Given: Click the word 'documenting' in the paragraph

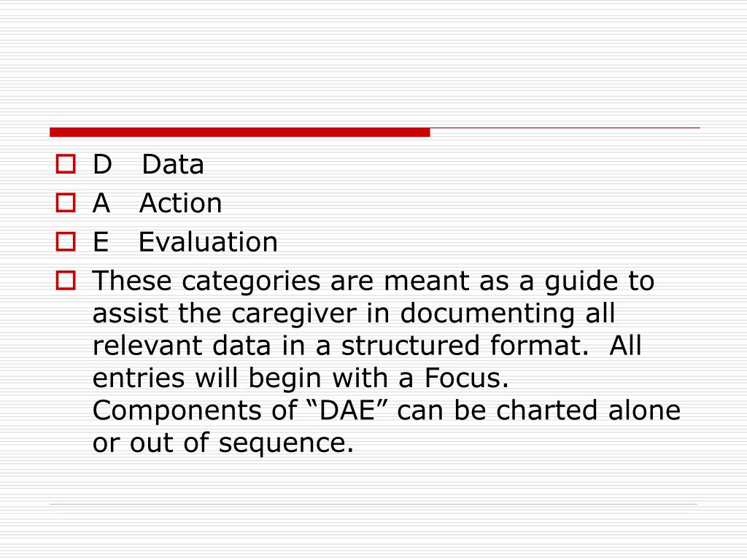Looking at the screenshot, I should point(487,314).
